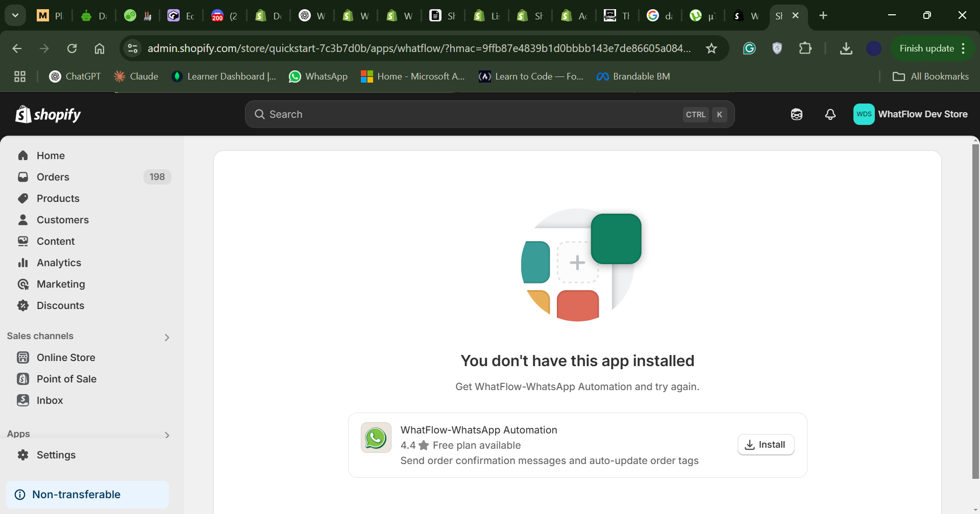This screenshot has width=980, height=514.
Task: Click the WhatFlow-WhatsApp Automation title
Action: (479, 430)
